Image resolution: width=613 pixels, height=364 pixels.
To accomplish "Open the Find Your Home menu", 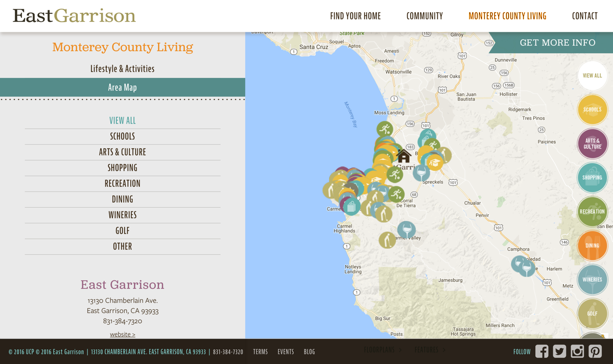I will coord(356,16).
